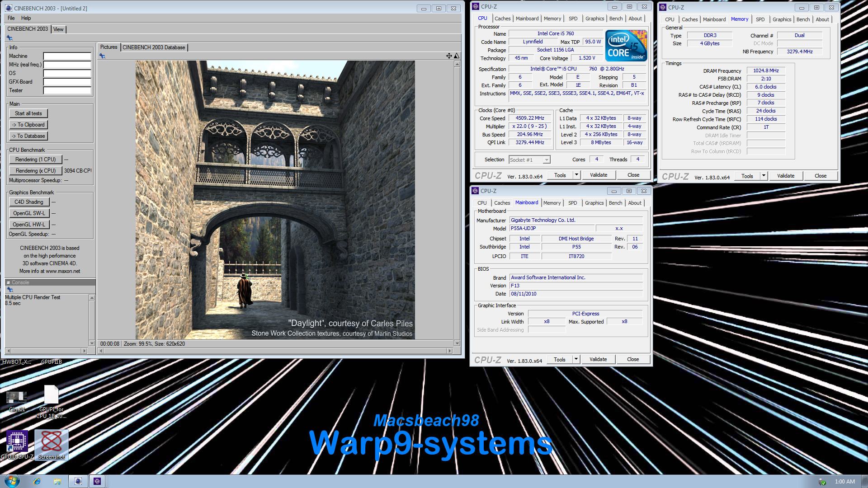Click the pin icon below CINEBENCH 2003 tab
Viewport: 868px width, 488px height.
[9, 38]
